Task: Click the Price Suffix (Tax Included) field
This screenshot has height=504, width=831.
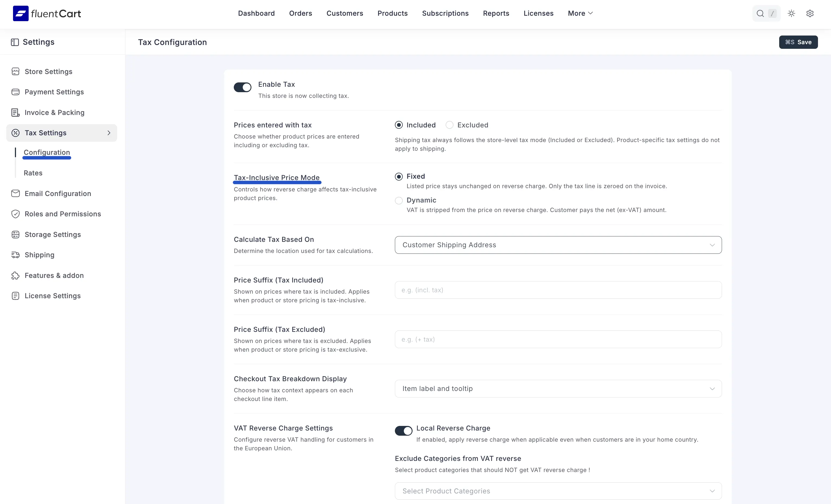Action: click(558, 290)
